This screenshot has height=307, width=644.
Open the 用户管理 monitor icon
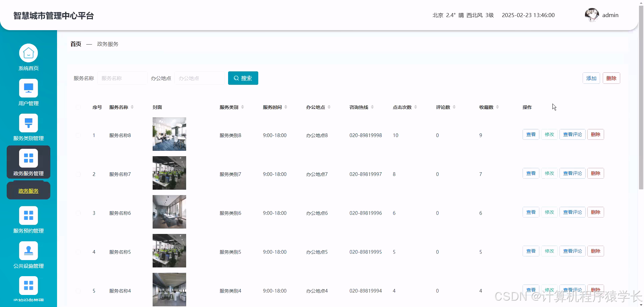(x=29, y=88)
